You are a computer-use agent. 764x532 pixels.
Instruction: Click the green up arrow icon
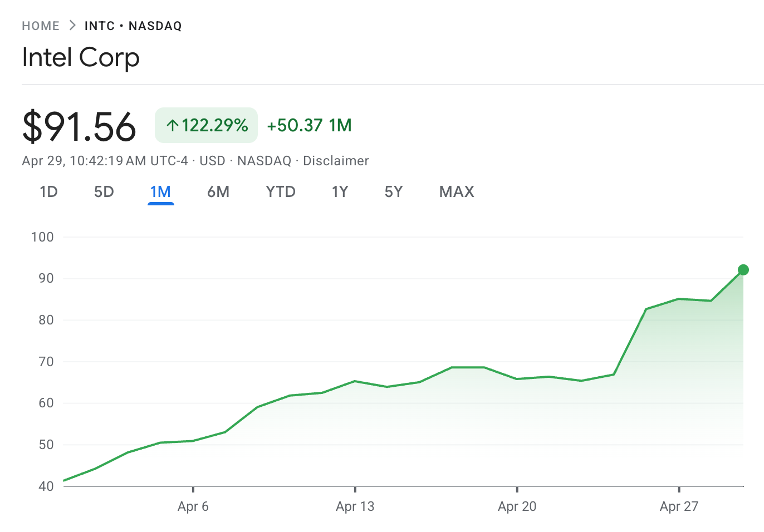(173, 126)
